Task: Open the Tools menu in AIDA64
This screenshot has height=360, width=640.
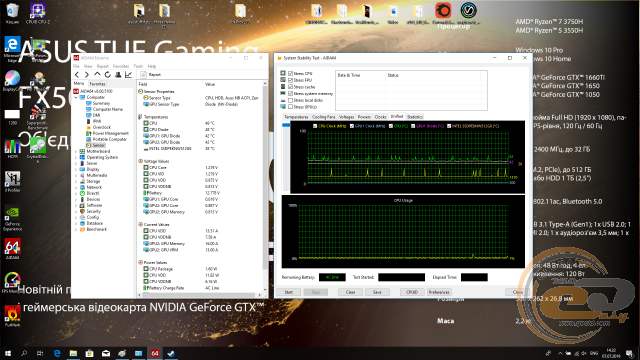Action: point(138,66)
